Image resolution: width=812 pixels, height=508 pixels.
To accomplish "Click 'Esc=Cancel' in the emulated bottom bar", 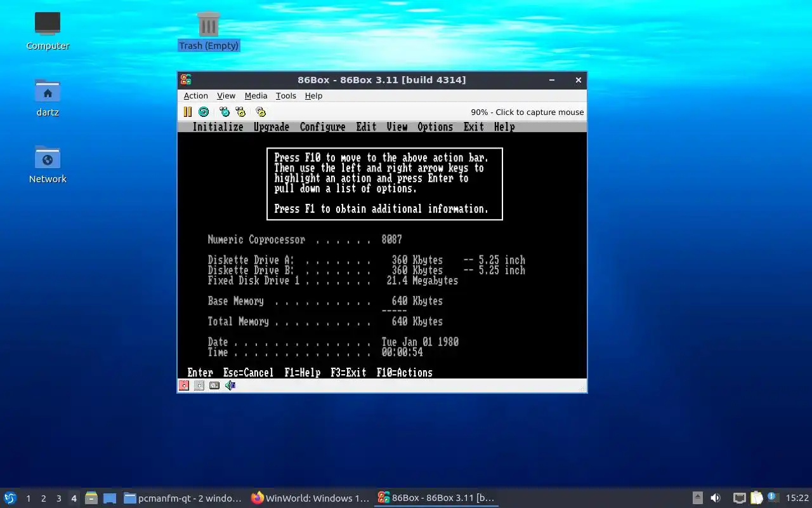I will 248,373.
